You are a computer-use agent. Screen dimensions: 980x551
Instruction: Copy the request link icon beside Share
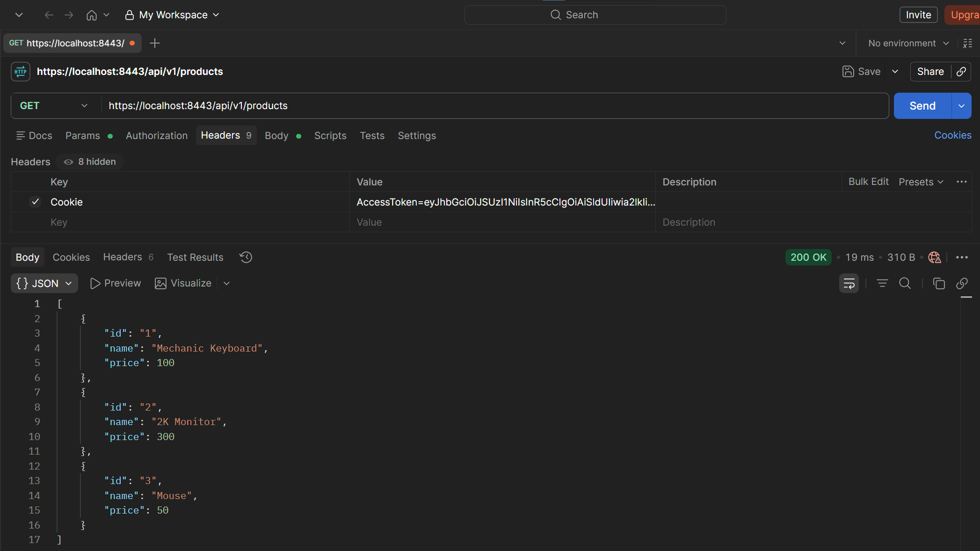pos(961,72)
